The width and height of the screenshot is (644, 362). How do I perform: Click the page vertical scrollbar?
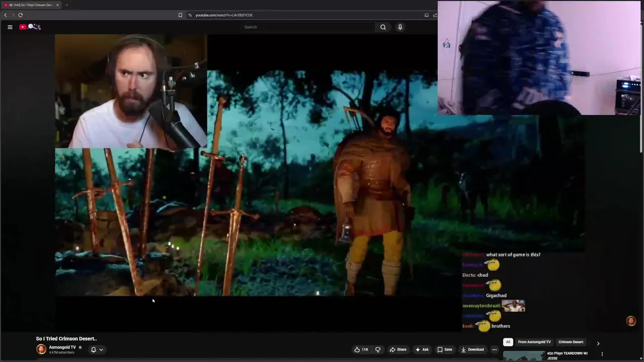(641, 88)
